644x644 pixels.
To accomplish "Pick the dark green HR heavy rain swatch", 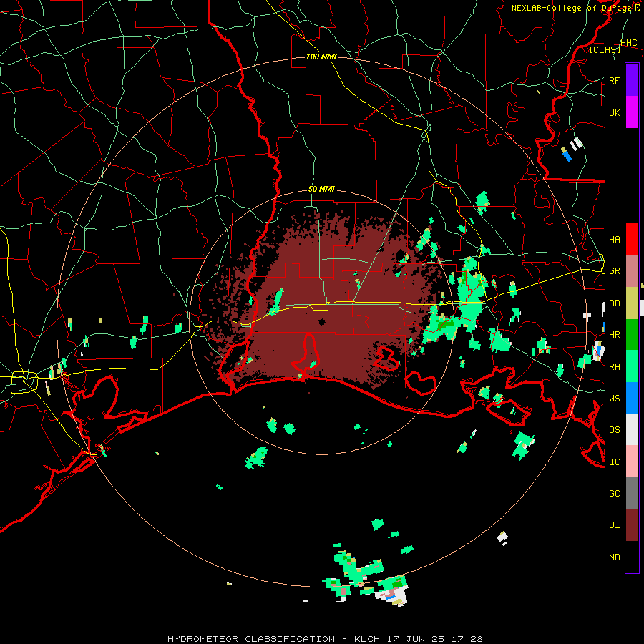I will click(632, 335).
